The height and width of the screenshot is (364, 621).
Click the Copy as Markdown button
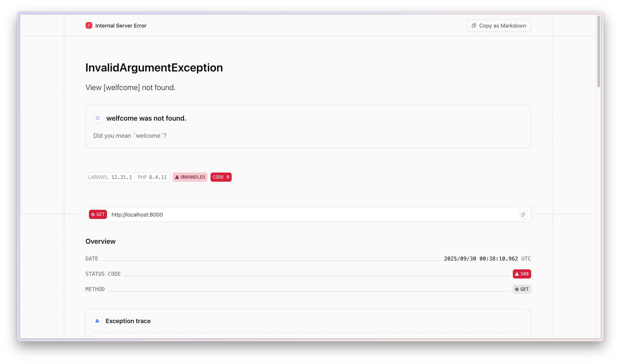point(499,26)
